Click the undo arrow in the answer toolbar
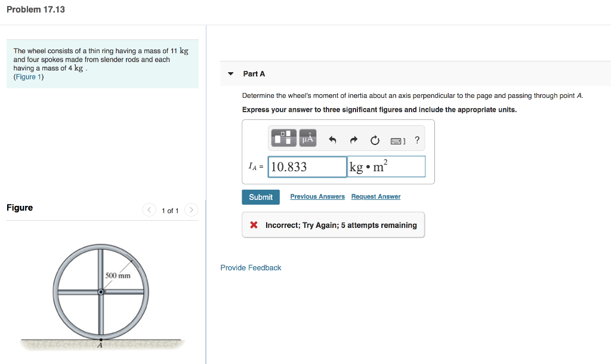 tap(332, 138)
